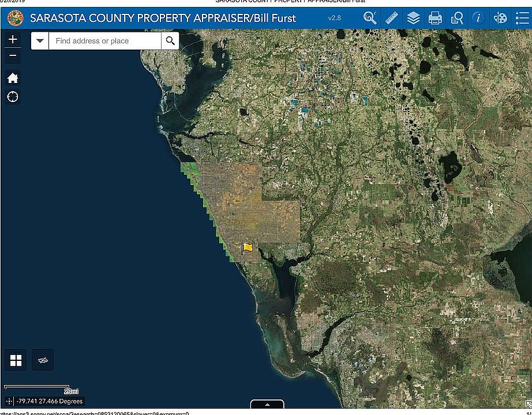The height and width of the screenshot is (415, 532).
Task: Open the basemap gallery grid icon
Action: (16, 360)
